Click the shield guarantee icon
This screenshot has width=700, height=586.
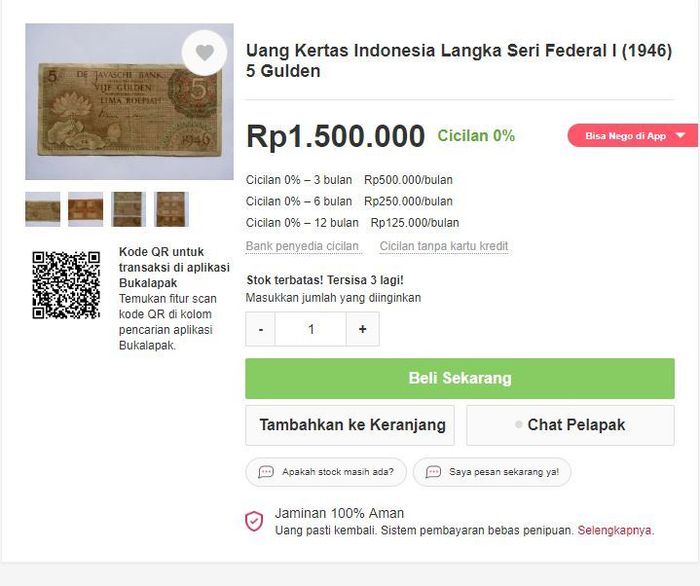tap(254, 521)
